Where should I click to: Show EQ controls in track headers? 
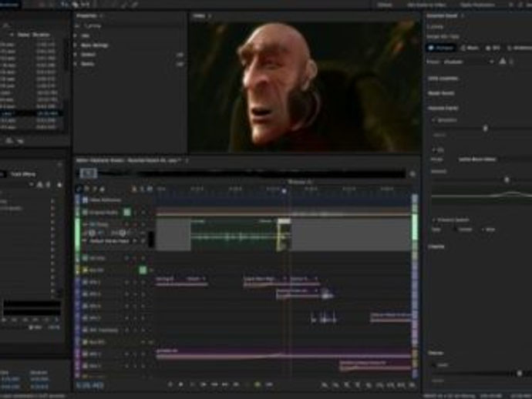click(102, 189)
